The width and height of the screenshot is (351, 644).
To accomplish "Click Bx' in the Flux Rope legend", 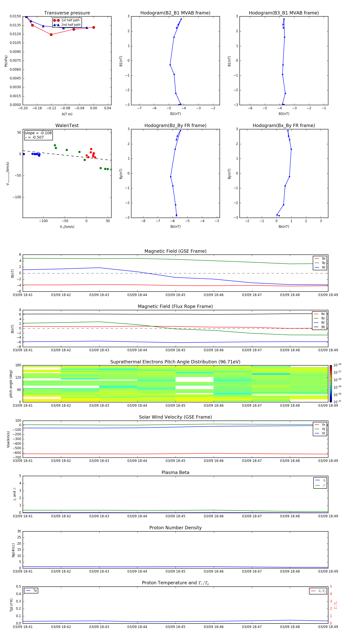I will 320,314.
